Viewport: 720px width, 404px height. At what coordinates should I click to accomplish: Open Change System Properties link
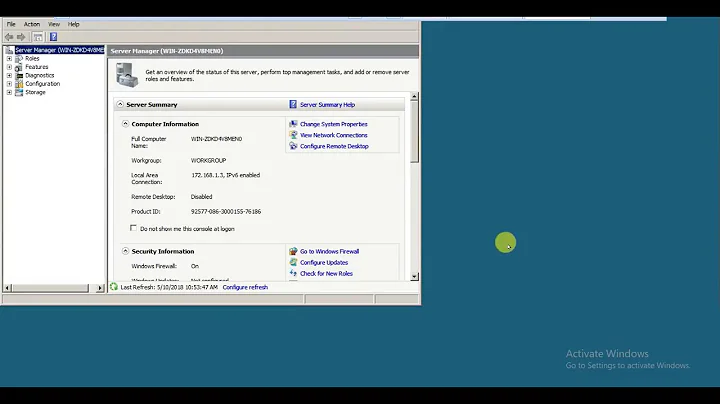point(334,124)
